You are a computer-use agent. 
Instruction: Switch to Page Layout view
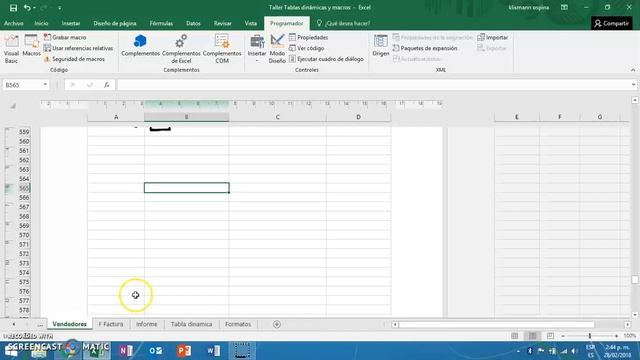533,336
